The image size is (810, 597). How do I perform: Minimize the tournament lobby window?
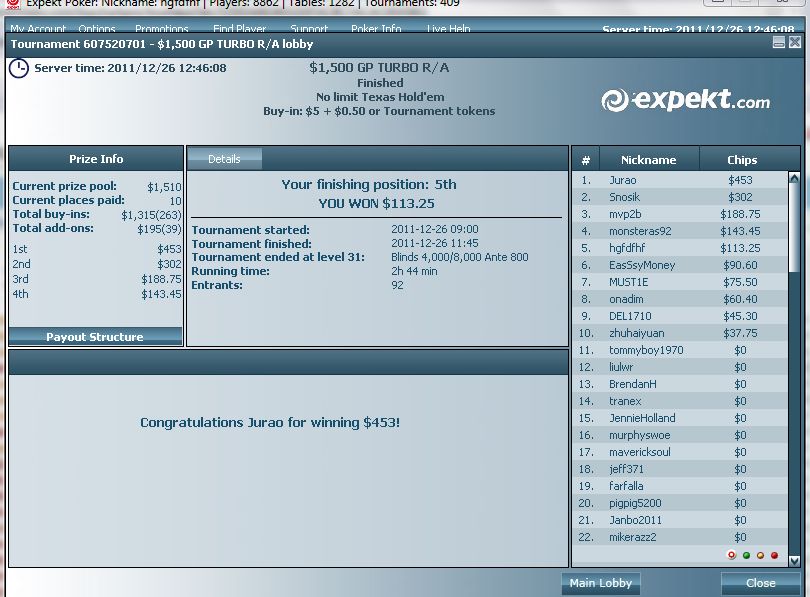coord(779,42)
